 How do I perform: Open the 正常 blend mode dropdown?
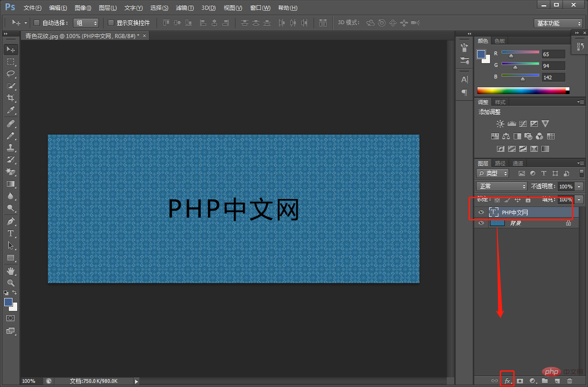(502, 186)
